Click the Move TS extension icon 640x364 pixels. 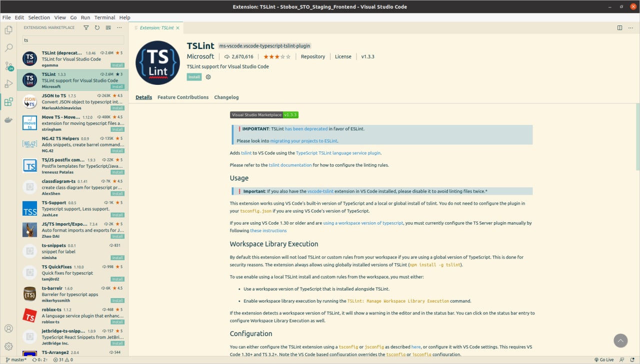[30, 123]
